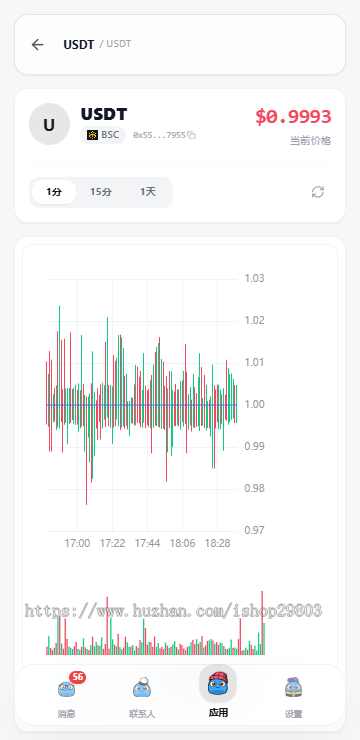Click the red 56 unread badge
360x740 pixels.
[x=78, y=677]
